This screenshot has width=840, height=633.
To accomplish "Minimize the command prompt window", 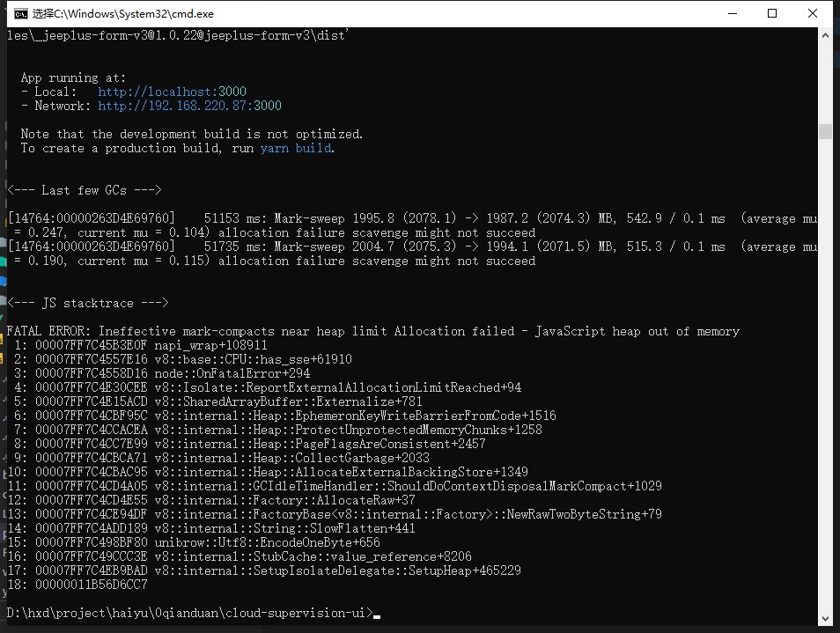I will click(x=733, y=13).
